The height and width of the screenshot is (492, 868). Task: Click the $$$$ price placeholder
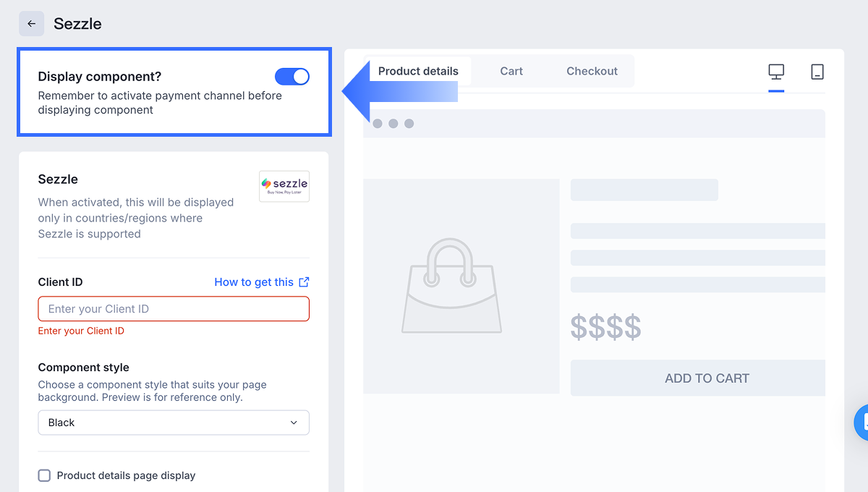pos(605,327)
